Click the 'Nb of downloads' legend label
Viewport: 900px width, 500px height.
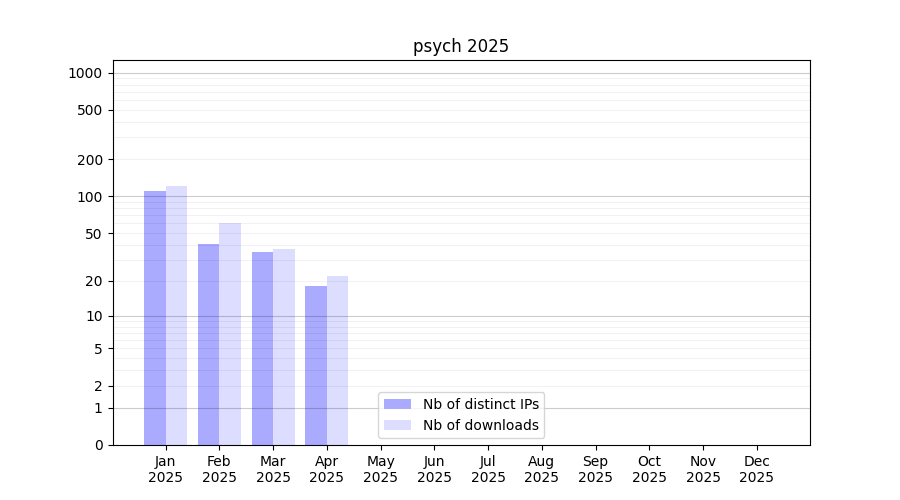click(480, 425)
